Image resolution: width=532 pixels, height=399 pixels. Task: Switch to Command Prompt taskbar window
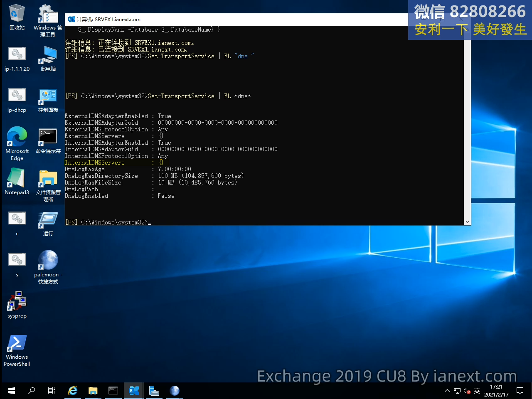[113, 391]
